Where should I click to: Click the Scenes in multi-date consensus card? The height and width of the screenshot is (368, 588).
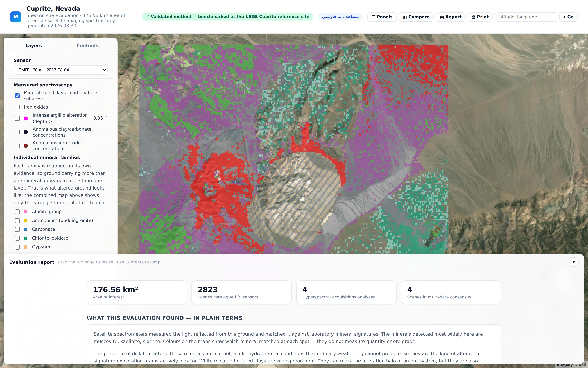451,292
